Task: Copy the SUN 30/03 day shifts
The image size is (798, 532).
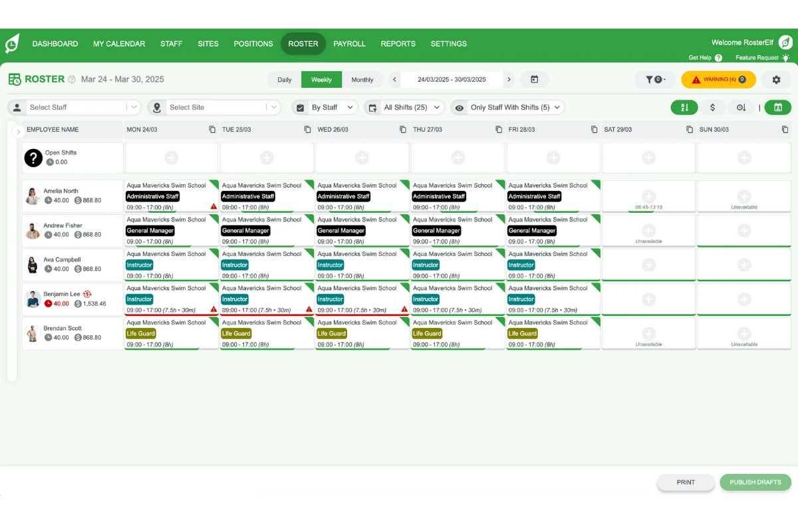Action: (785, 130)
